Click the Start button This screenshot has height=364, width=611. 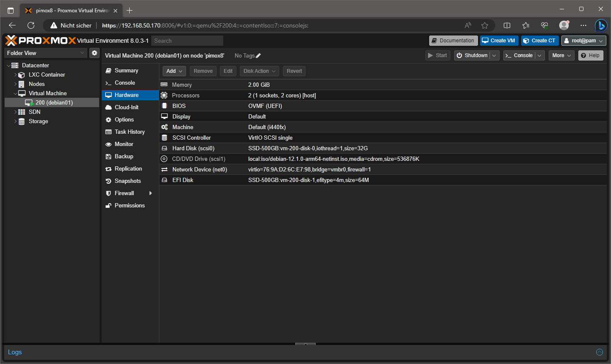coord(438,55)
